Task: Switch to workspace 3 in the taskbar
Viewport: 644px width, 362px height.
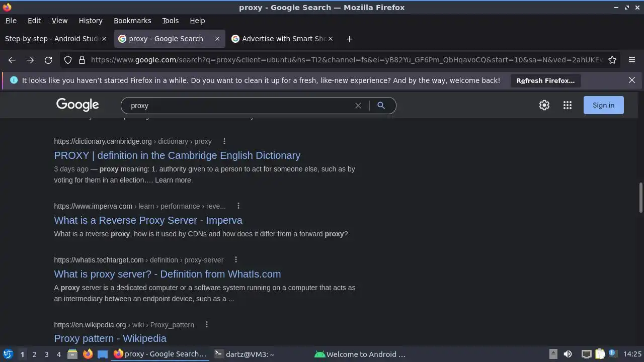Action: 46,354
